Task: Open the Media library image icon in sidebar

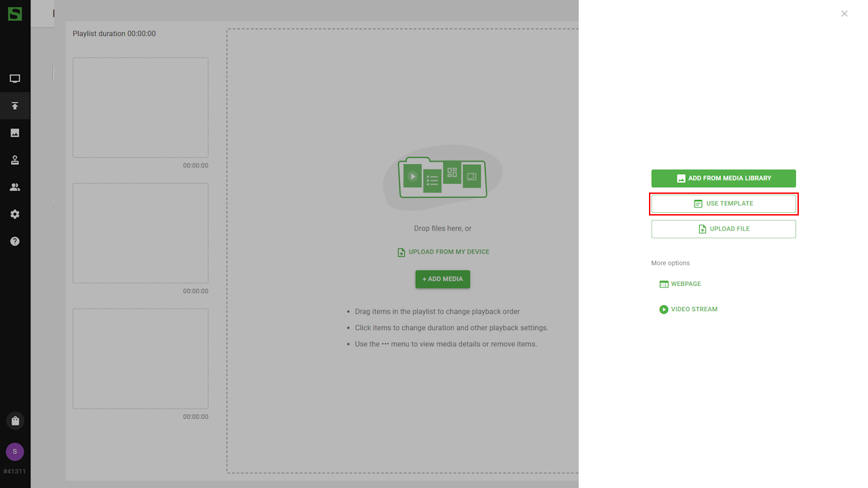Action: pyautogui.click(x=15, y=133)
